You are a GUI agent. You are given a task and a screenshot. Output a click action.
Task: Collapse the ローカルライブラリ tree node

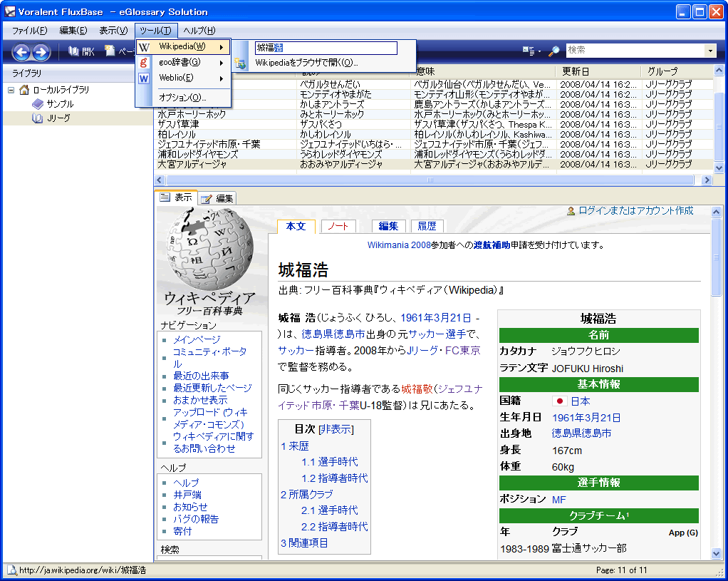(x=11, y=90)
